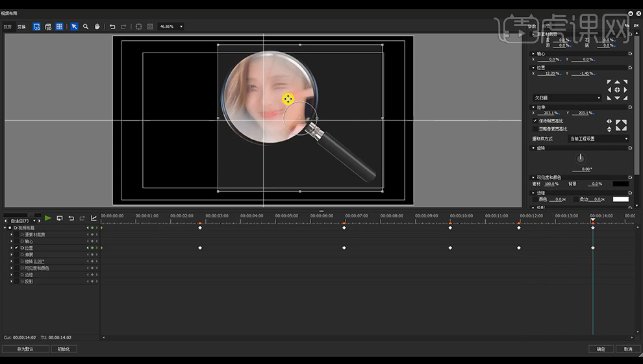Image resolution: width=643 pixels, height=364 pixels.
Task: Uncheck 保持帧宽高比 checkbox
Action: point(535,121)
